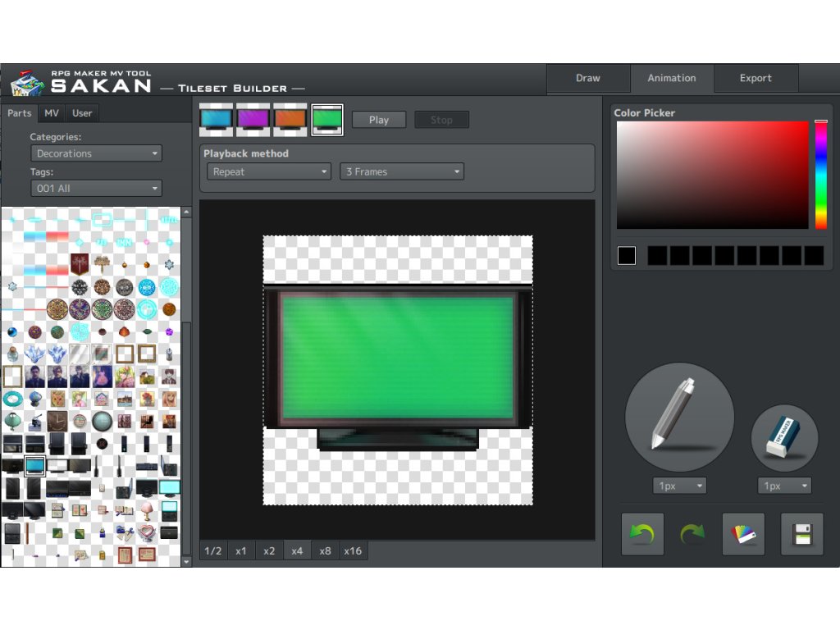Open the Categories dropdown showing Decorations

click(96, 153)
